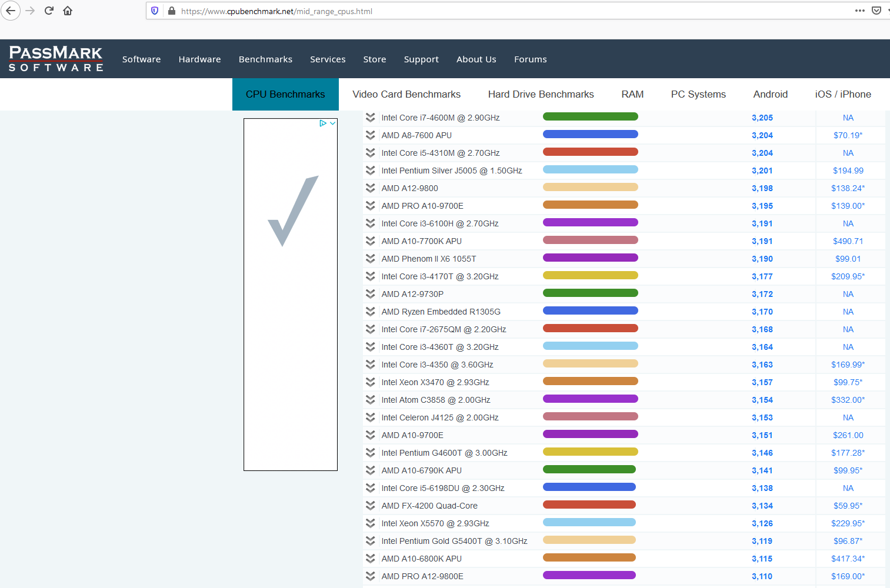
Task: Open the Store menu
Action: (375, 59)
